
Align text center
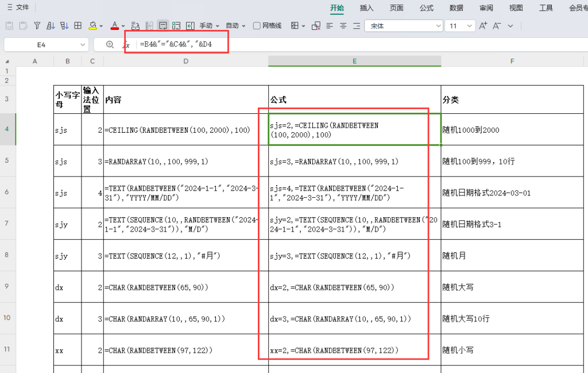point(343,25)
